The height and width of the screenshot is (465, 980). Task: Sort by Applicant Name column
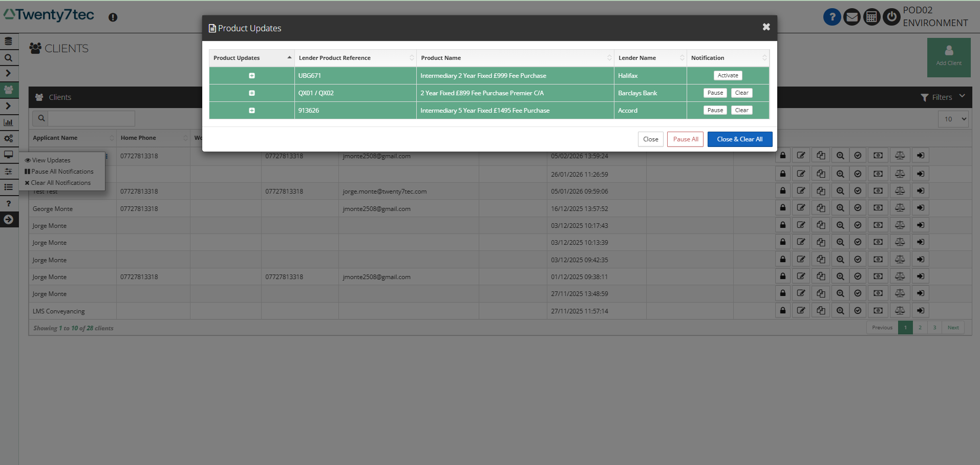click(73, 138)
